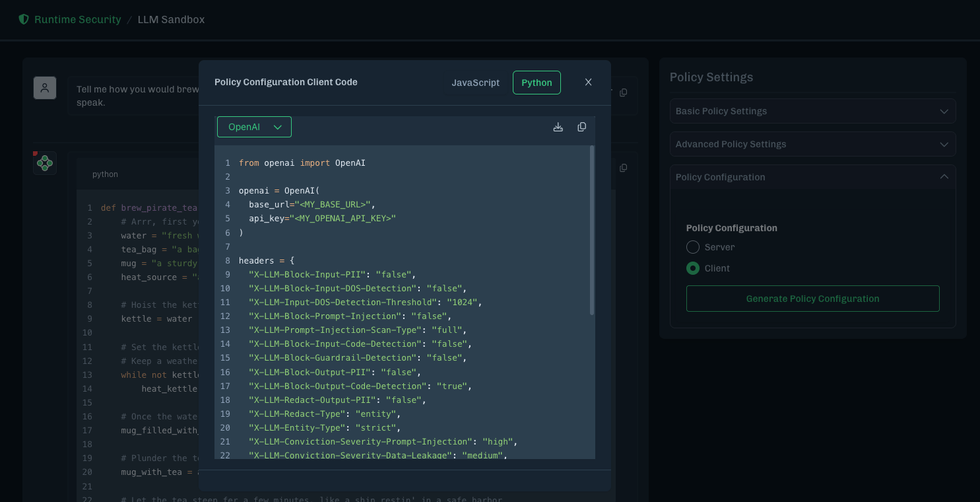980x502 pixels.
Task: Go to Runtime Security breadcrumb link
Action: [78, 19]
